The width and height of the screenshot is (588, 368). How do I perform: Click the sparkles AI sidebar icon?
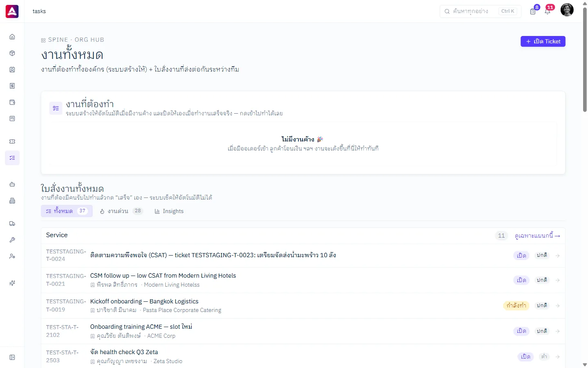coord(12,283)
